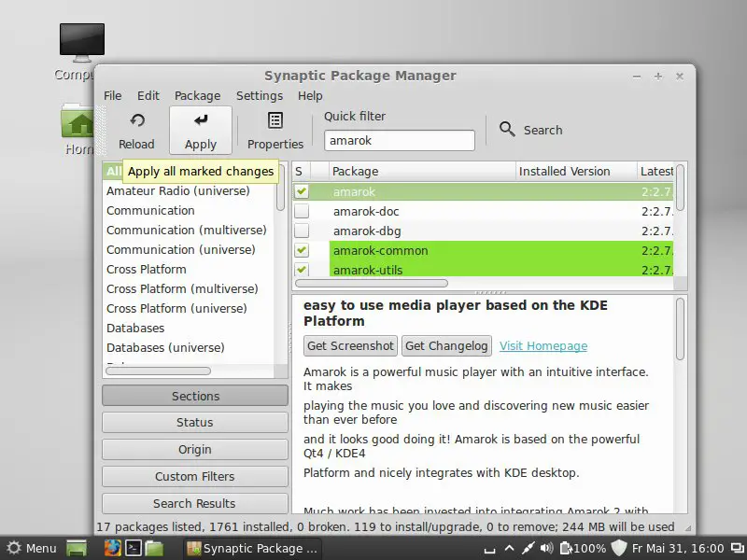Switch to the Status filter view
Viewport: 747px width, 560px height.
195,423
